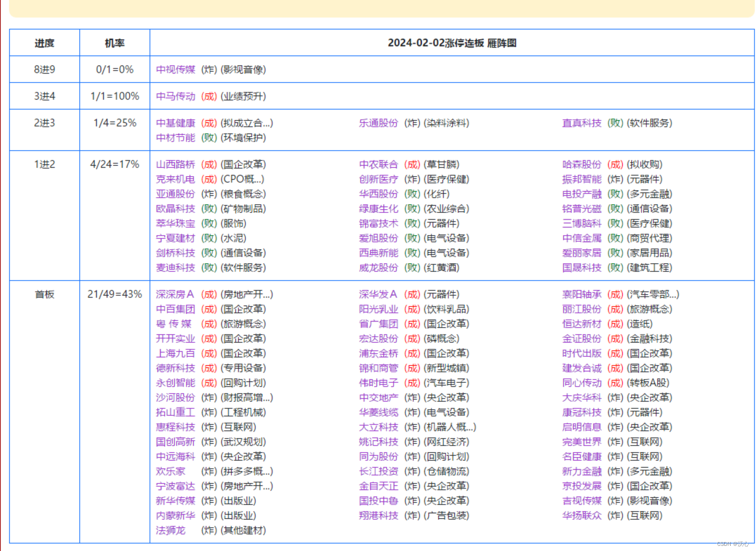Open the 三博脑科 link
This screenshot has height=551, width=756.
[x=582, y=223]
